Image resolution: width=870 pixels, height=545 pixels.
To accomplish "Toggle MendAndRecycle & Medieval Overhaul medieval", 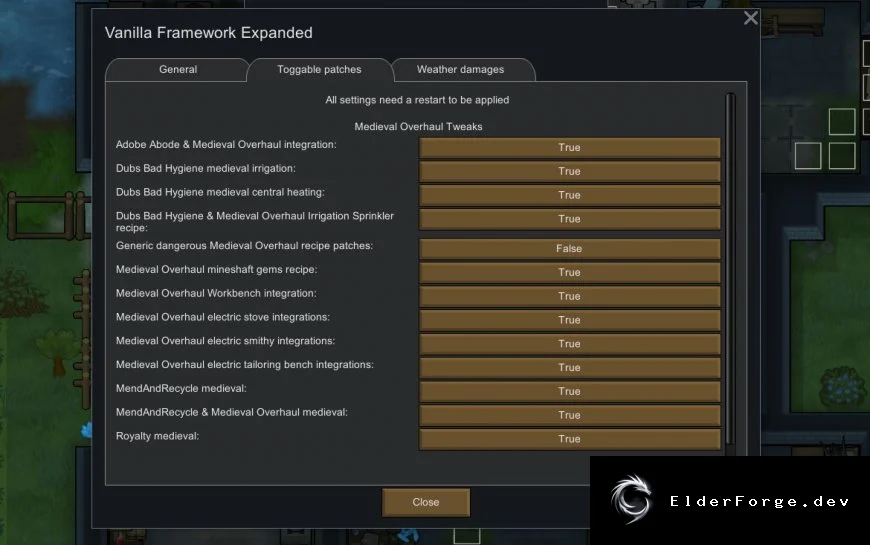I will tap(569, 416).
